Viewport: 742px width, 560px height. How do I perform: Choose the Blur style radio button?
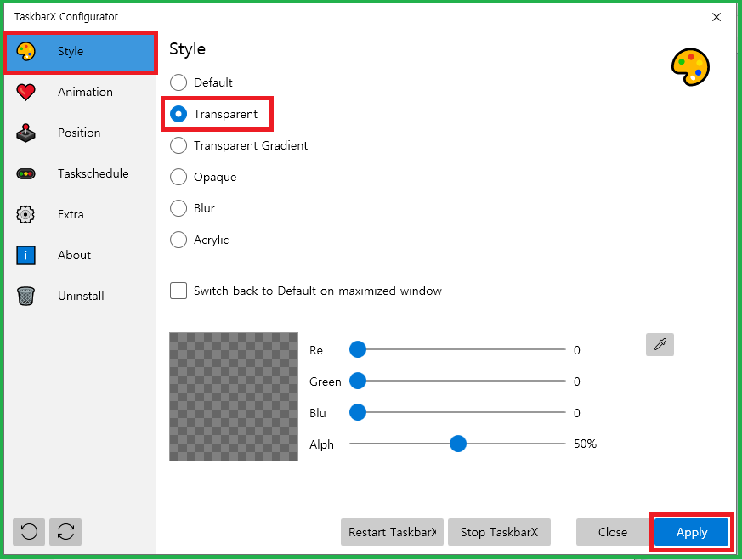(x=178, y=208)
